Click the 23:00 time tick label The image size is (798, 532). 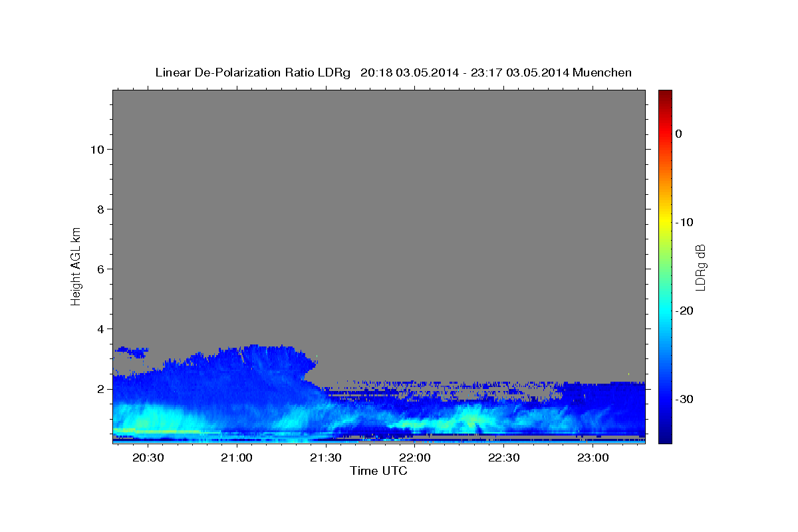click(x=593, y=458)
